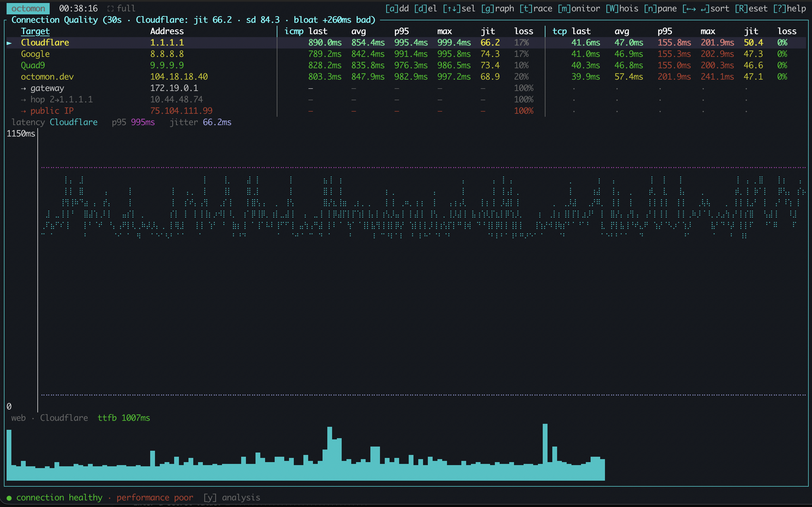Image resolution: width=812 pixels, height=507 pixels.
Task: Click Quad9 icmp loss 10%
Action: pyautogui.click(x=521, y=65)
